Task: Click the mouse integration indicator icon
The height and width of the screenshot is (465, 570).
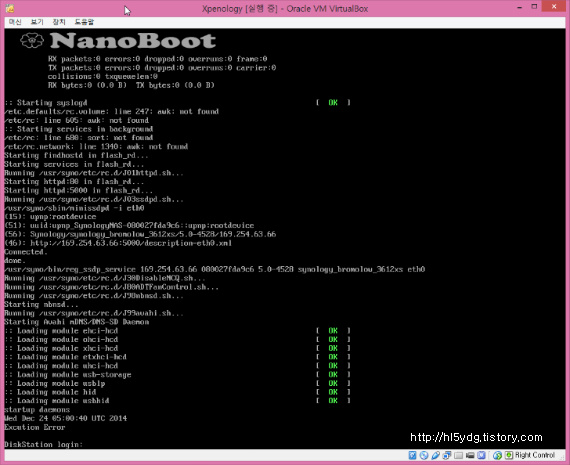Action: click(498, 455)
